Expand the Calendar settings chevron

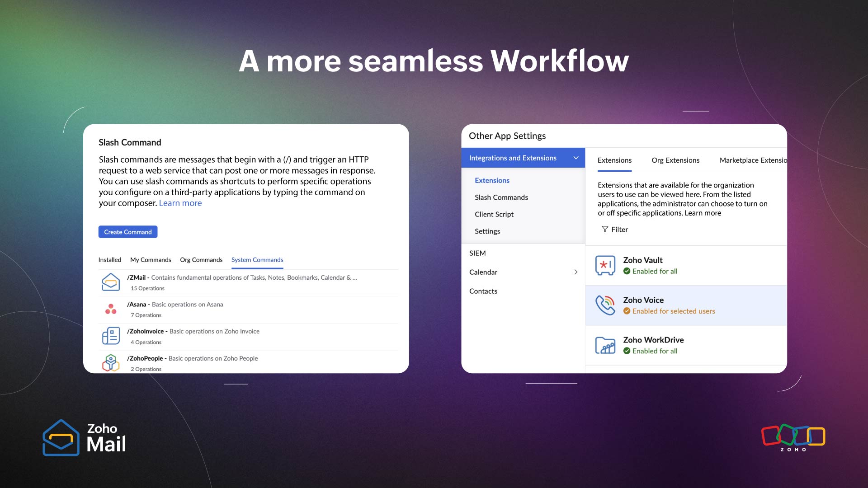click(576, 272)
